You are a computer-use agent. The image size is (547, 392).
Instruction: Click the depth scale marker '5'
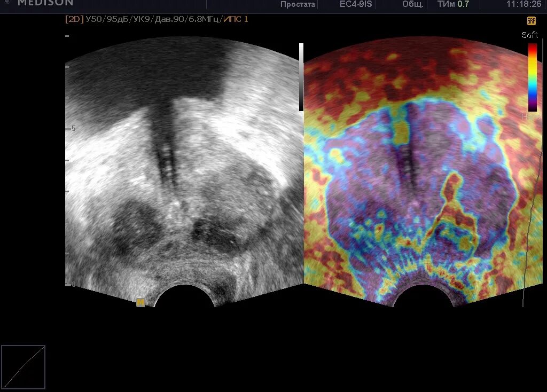73,128
